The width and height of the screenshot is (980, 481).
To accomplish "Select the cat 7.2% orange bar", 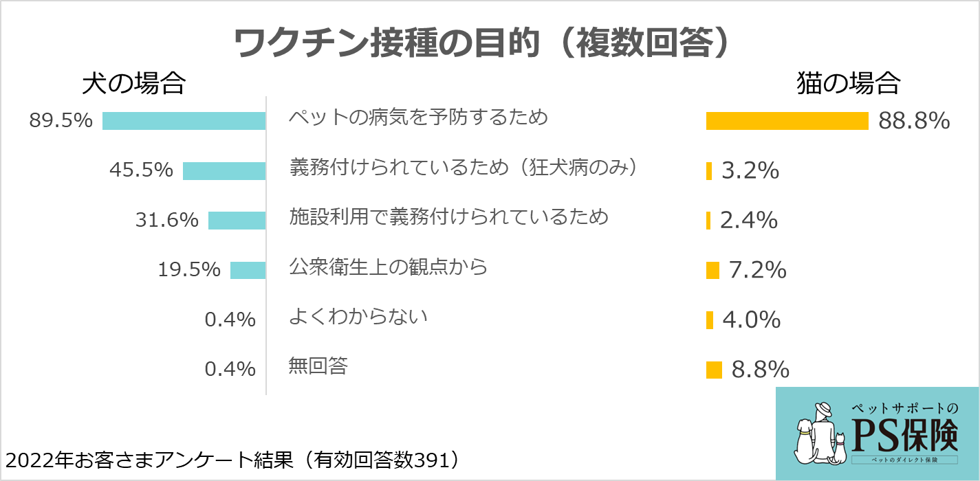I will [712, 270].
